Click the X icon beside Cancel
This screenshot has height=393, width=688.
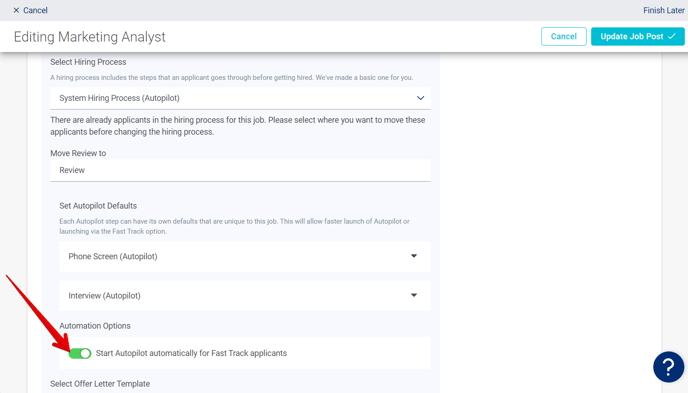[16, 10]
